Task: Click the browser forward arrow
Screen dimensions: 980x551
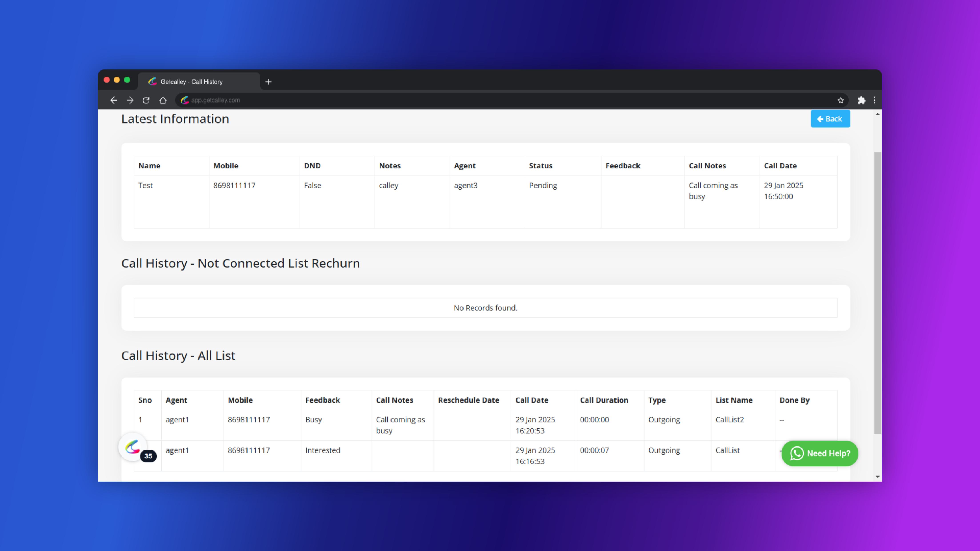Action: pyautogui.click(x=130, y=100)
